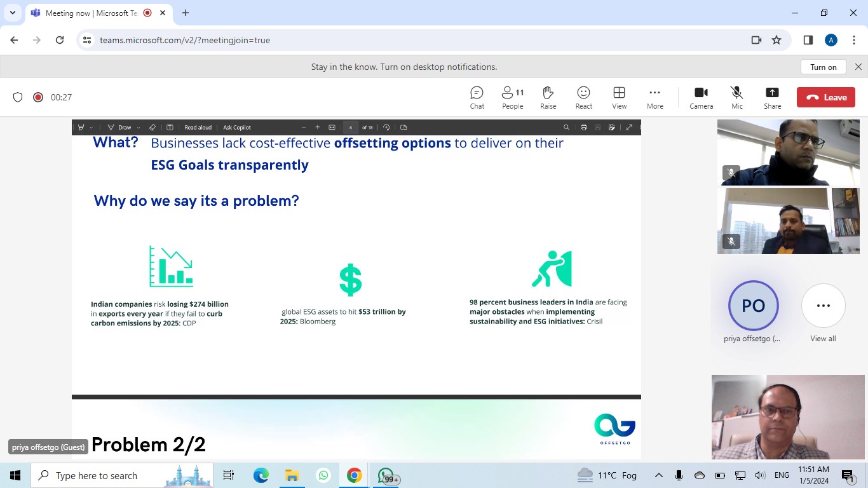Select the Eraser tool in PDF toolbar
The image size is (868, 488).
click(153, 127)
